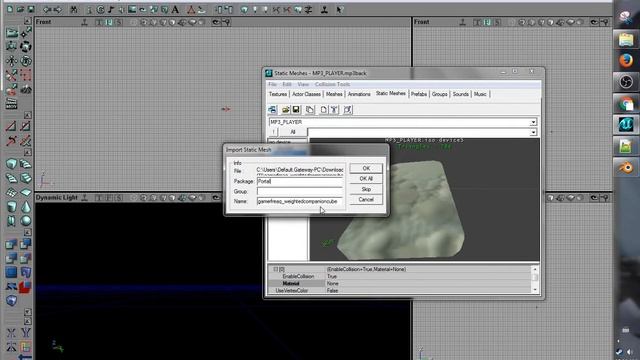Click the All button in mesh browser
The width and height of the screenshot is (640, 360).
[x=293, y=132]
